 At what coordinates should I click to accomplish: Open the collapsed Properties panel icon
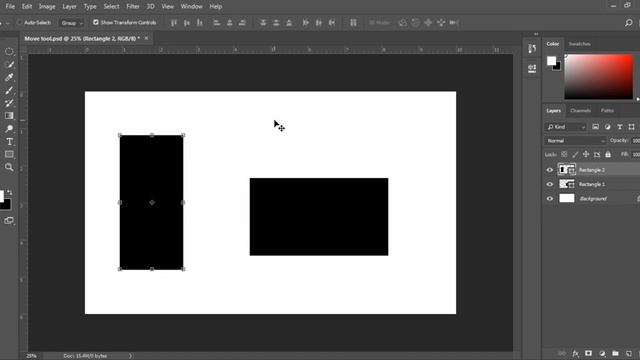532,68
